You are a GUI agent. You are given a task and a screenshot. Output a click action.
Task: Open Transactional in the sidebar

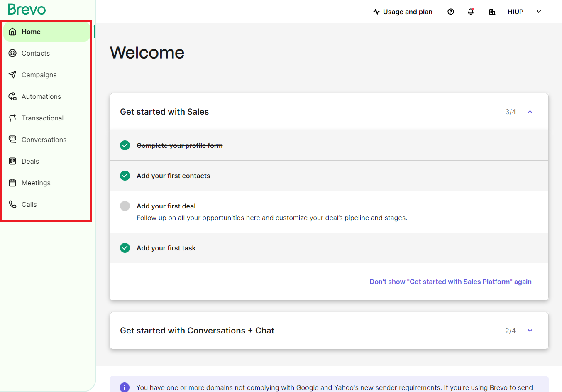tap(46, 118)
